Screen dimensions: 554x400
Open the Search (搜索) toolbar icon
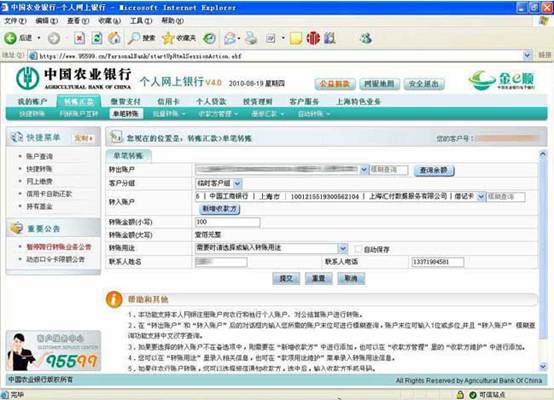pos(134,38)
